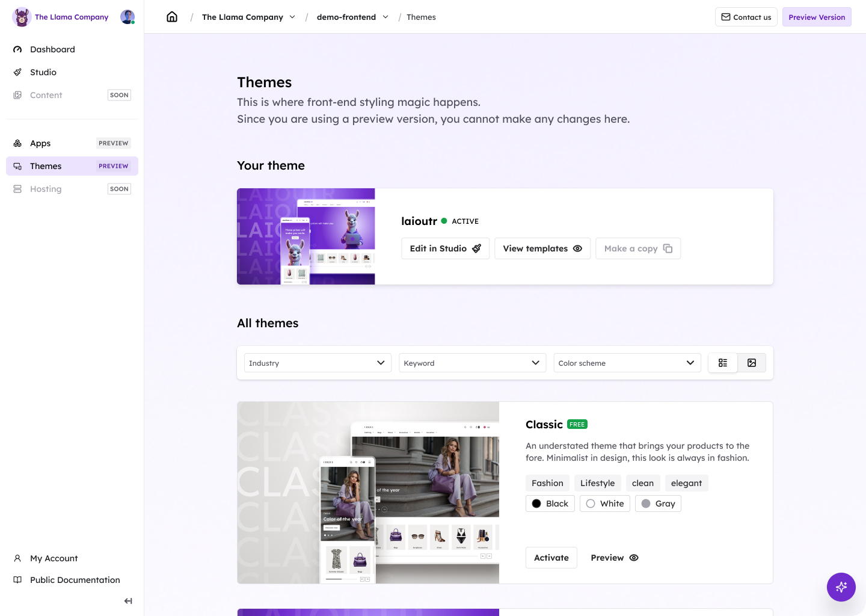The image size is (866, 616).
Task: Enable list view for all themes
Action: [x=722, y=363]
